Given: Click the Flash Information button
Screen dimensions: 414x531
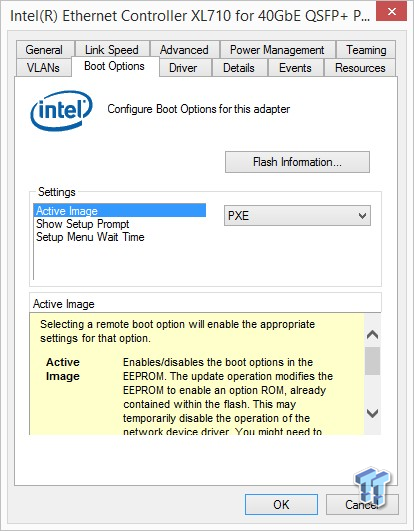Looking at the screenshot, I should tap(297, 162).
